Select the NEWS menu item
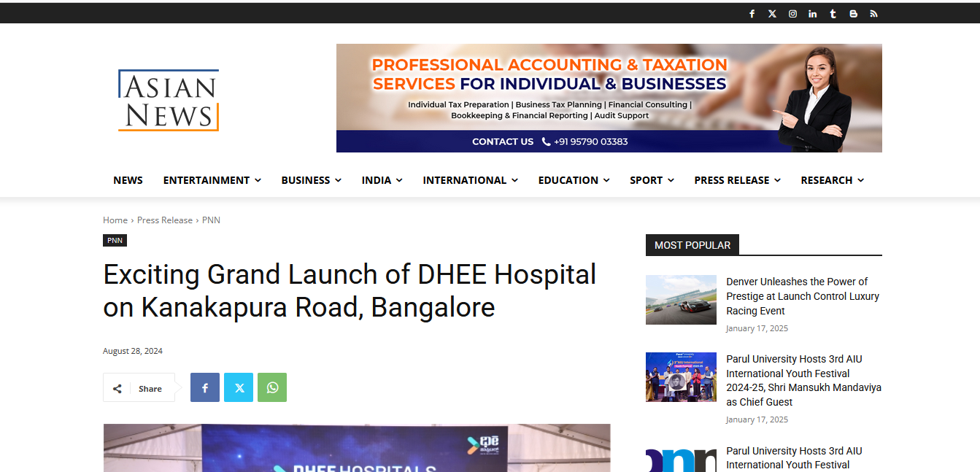Image resolution: width=980 pixels, height=472 pixels. [128, 180]
